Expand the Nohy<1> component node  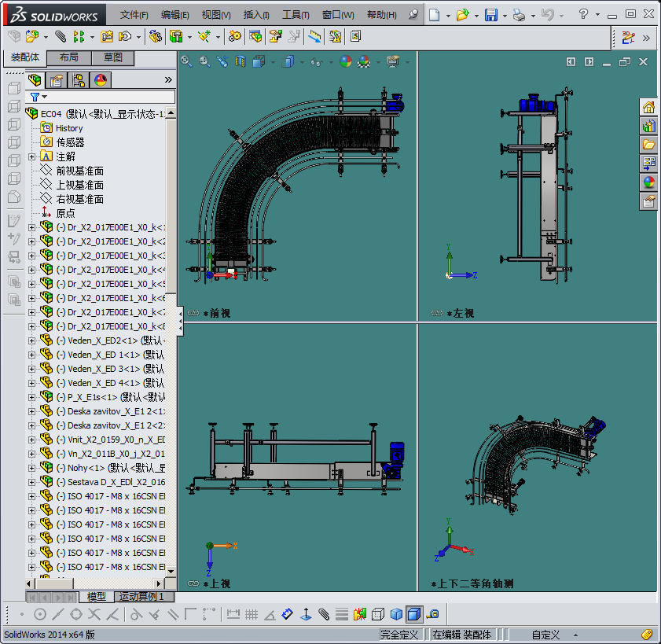pyautogui.click(x=31, y=468)
